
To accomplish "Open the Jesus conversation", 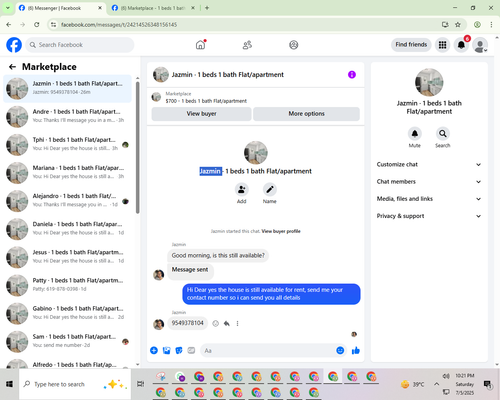I will click(x=67, y=257).
